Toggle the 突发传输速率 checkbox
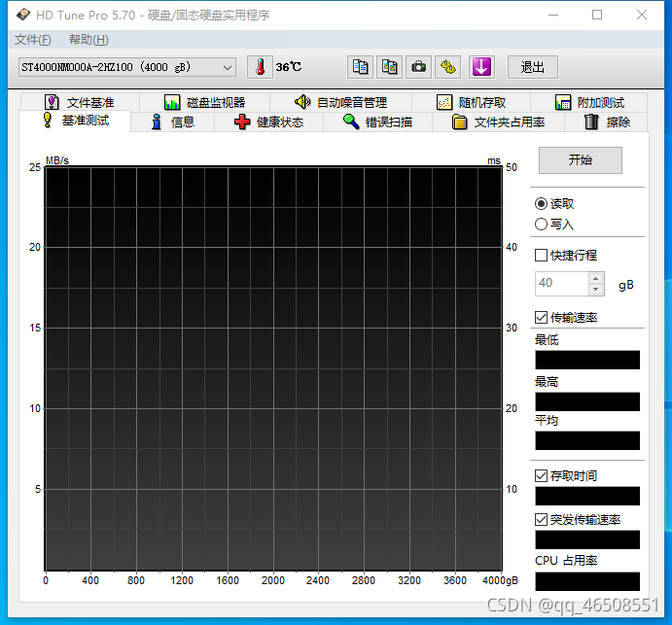 pos(541,520)
